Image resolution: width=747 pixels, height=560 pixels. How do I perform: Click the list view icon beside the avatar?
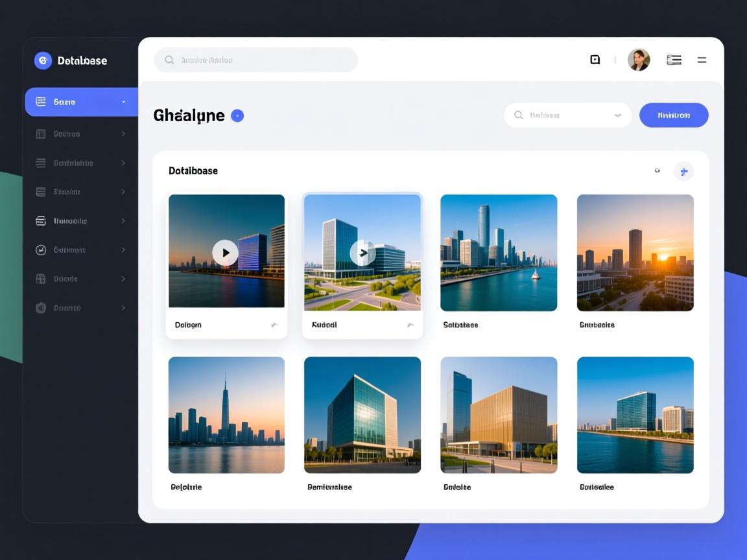[x=674, y=60]
